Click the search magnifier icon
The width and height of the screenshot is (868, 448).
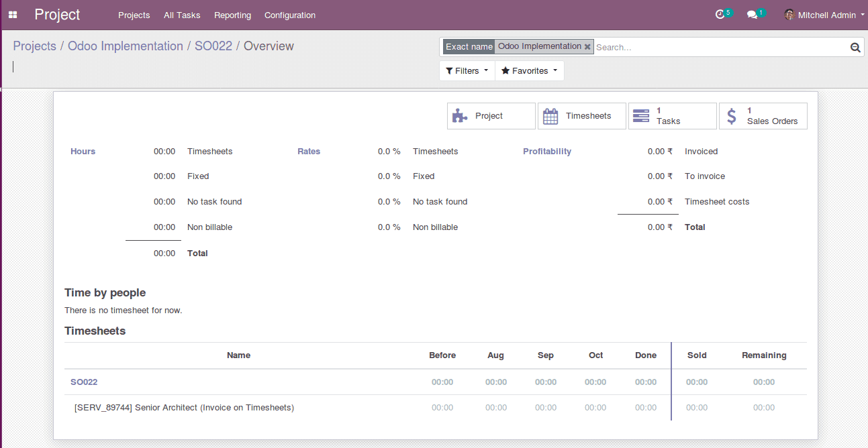pos(855,48)
